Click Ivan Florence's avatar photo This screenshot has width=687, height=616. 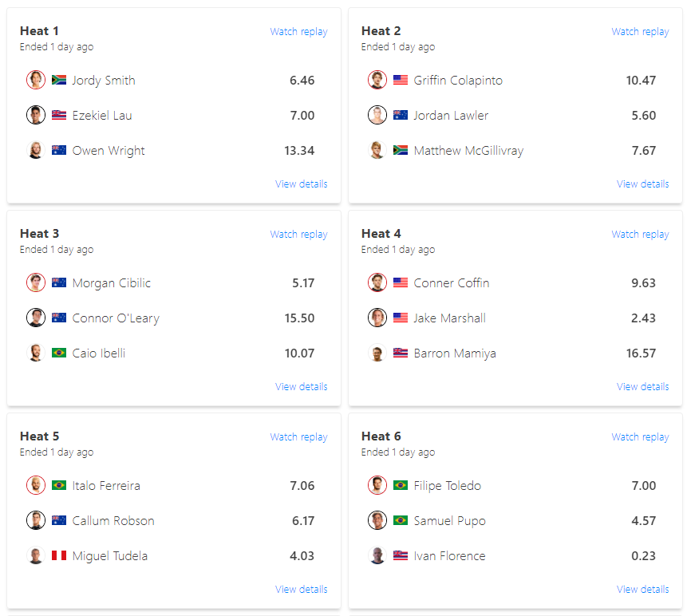coord(377,555)
